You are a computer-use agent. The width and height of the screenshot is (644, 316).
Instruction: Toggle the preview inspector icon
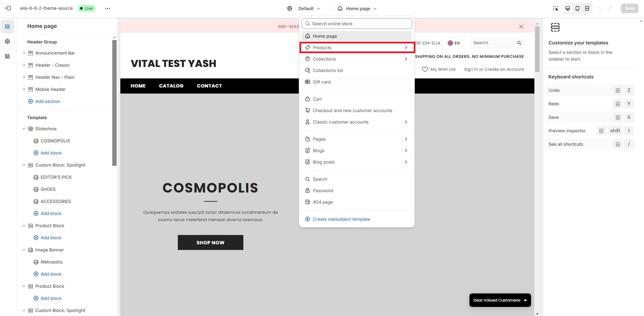tap(556, 8)
